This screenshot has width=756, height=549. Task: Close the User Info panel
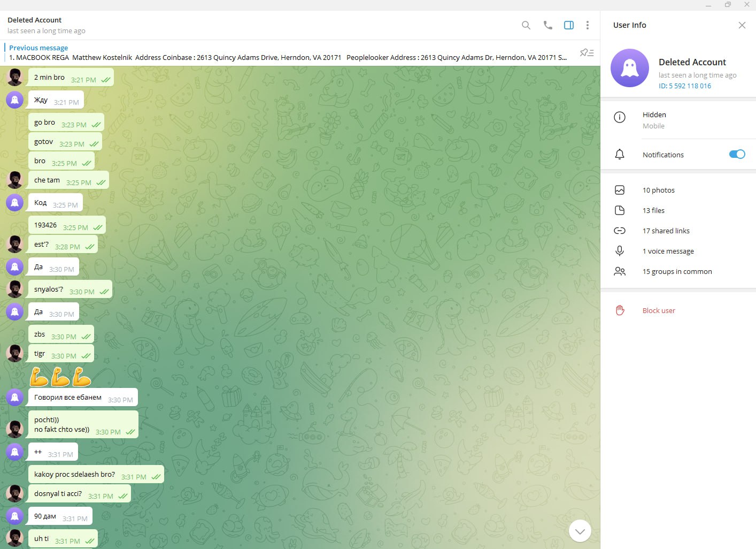pos(742,25)
